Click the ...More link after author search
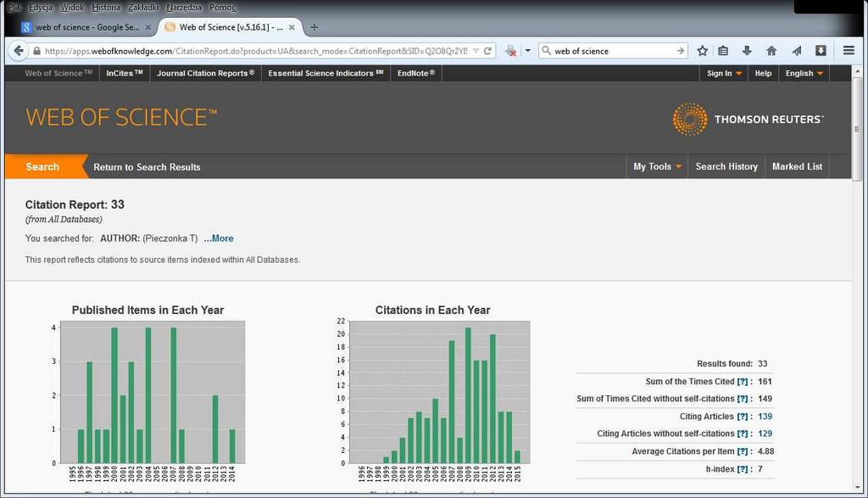The width and height of the screenshot is (868, 498). [x=219, y=238]
